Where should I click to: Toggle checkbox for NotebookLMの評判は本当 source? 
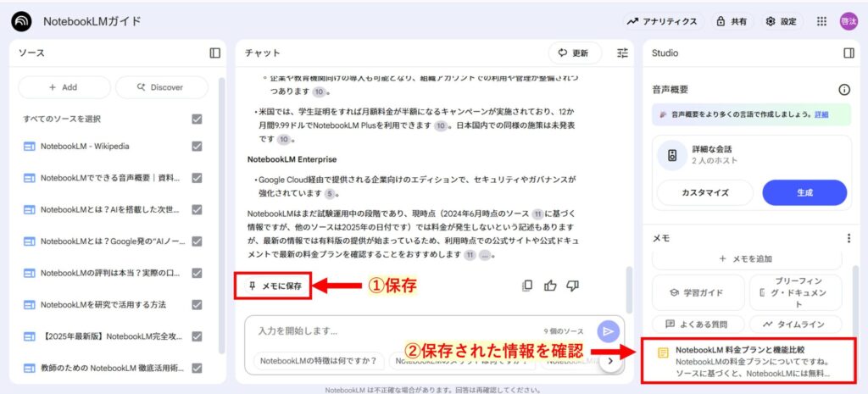click(x=197, y=273)
